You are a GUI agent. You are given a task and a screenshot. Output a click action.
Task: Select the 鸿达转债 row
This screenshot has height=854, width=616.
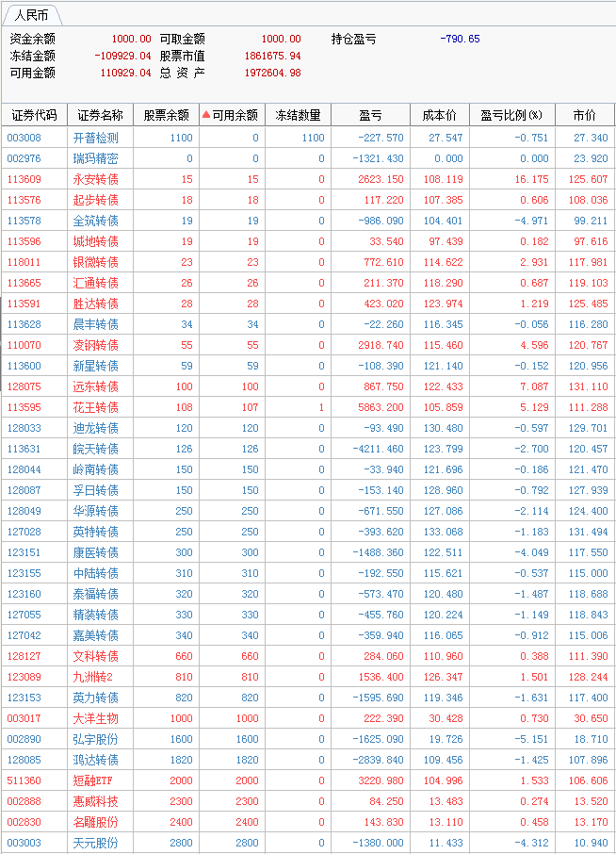[x=308, y=759]
